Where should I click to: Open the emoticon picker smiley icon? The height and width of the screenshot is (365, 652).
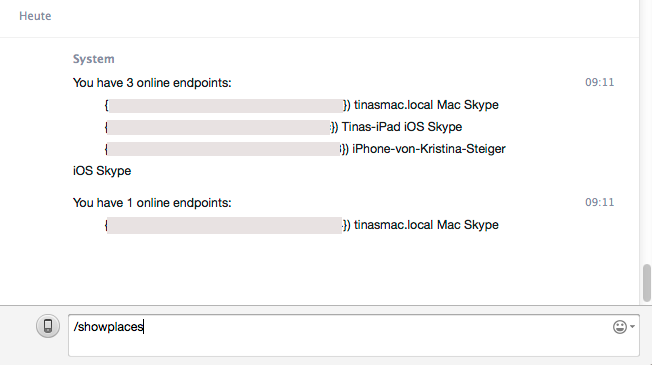pyautogui.click(x=620, y=327)
